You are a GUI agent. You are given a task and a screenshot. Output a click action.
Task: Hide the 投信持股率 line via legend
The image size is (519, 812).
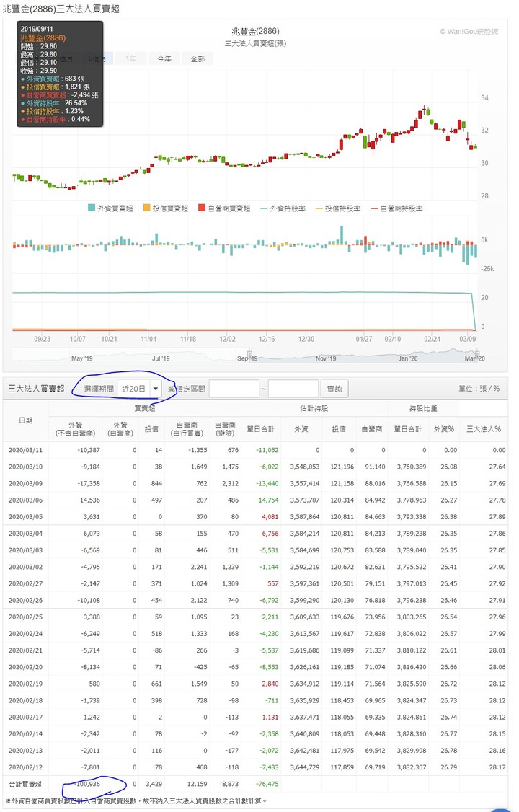click(338, 208)
